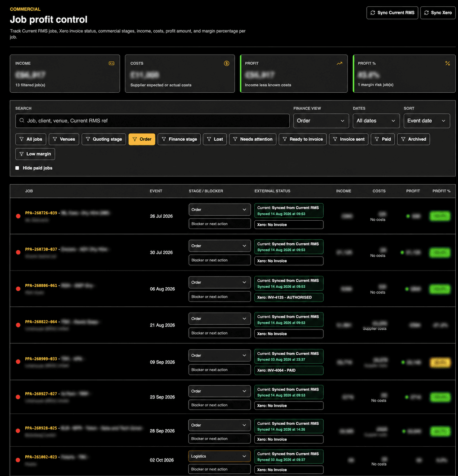Click the funnel icon on Invoice sent
This screenshot has height=476, width=458.
(x=335, y=139)
